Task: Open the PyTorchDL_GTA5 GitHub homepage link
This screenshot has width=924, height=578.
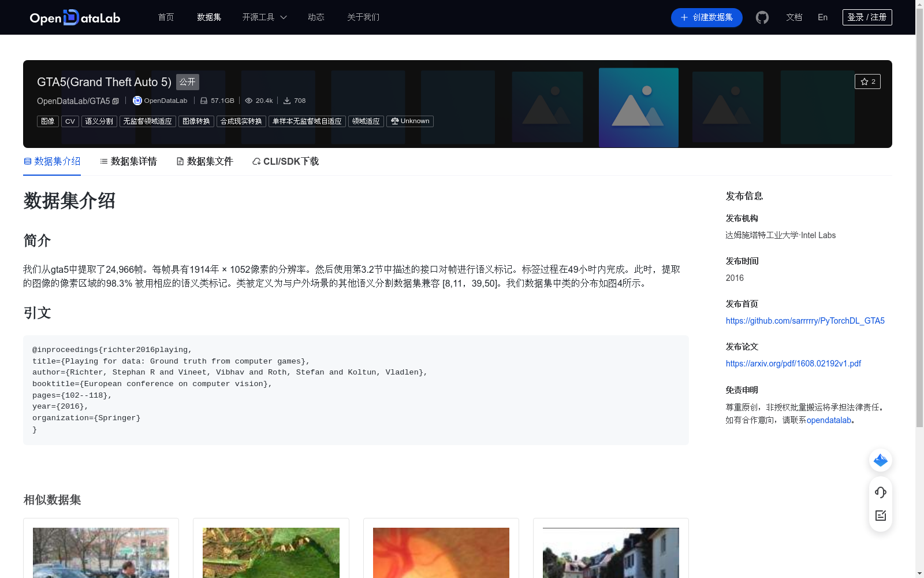Action: tap(804, 321)
